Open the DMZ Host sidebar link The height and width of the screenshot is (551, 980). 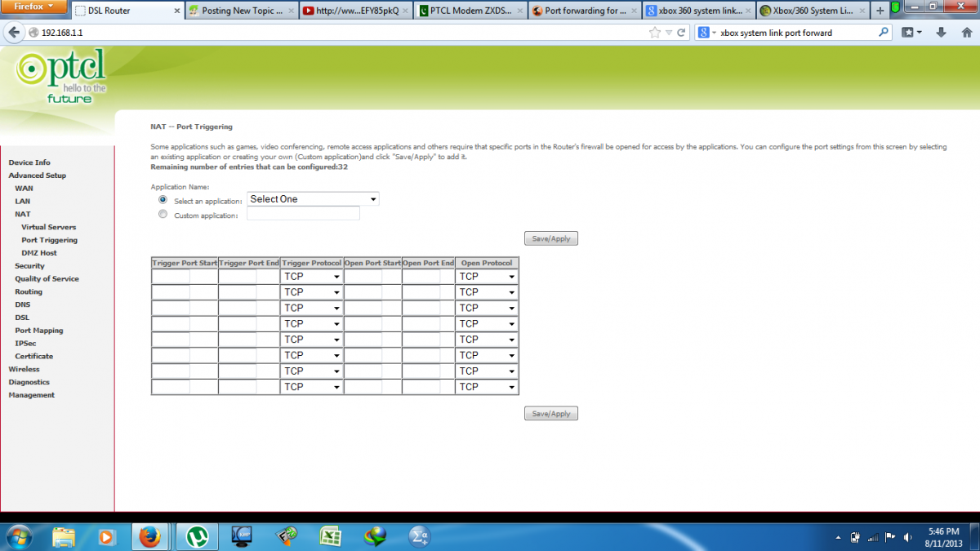tap(39, 253)
